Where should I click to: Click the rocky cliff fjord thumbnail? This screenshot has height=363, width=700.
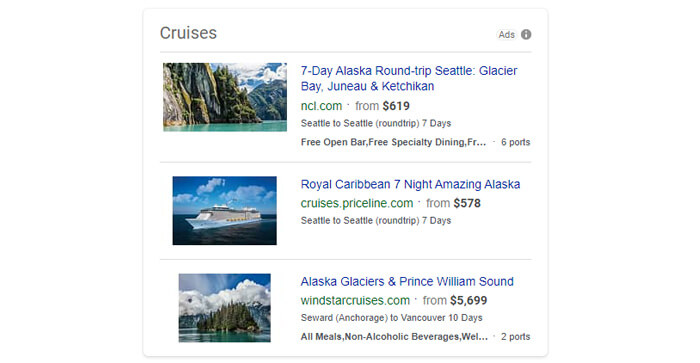225,97
